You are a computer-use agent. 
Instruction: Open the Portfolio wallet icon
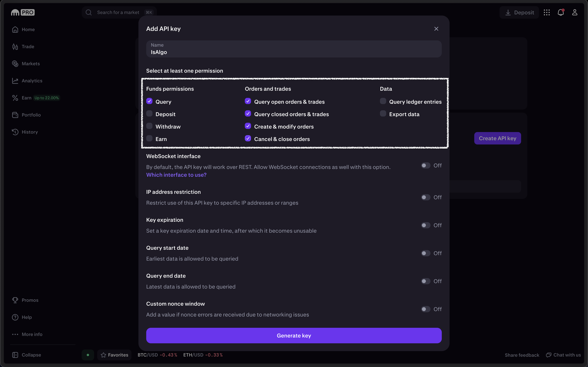point(15,115)
